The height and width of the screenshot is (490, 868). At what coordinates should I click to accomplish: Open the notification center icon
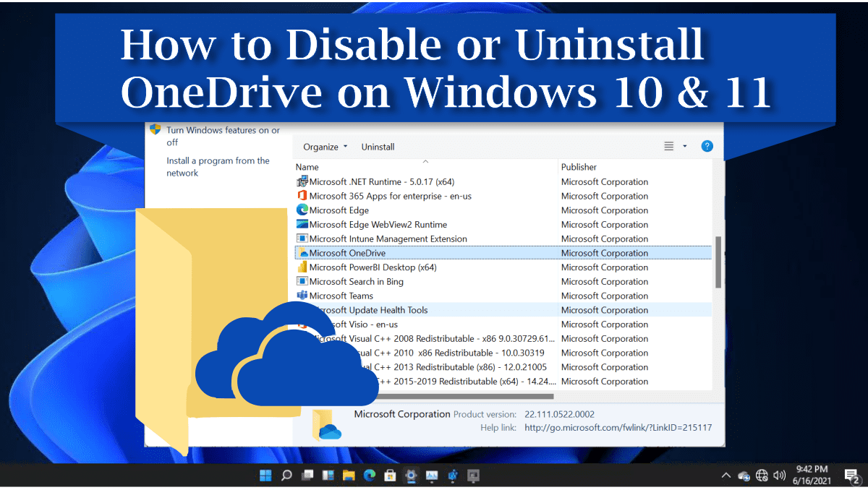tap(851, 476)
